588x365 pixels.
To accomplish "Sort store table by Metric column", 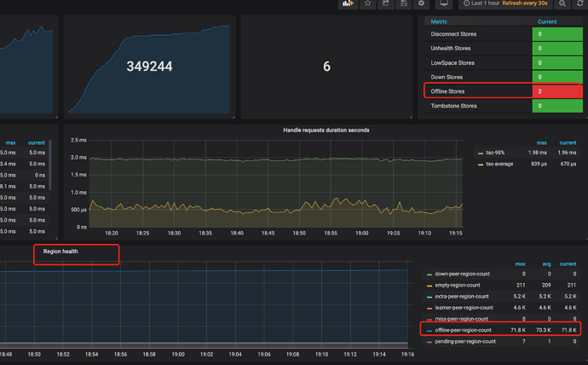I will pos(439,21).
